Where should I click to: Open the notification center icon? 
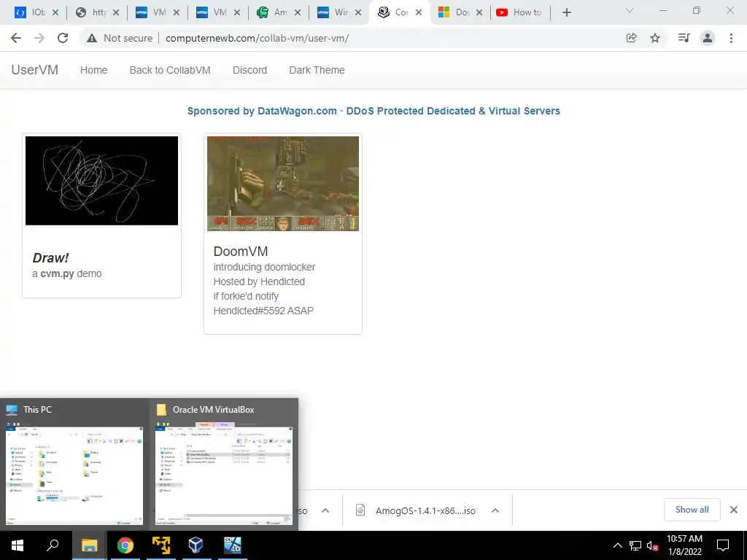(723, 545)
